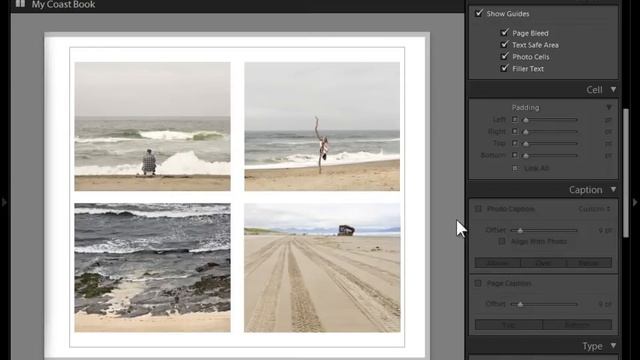
Task: Enable the Photo Caption checkbox
Action: click(x=478, y=209)
